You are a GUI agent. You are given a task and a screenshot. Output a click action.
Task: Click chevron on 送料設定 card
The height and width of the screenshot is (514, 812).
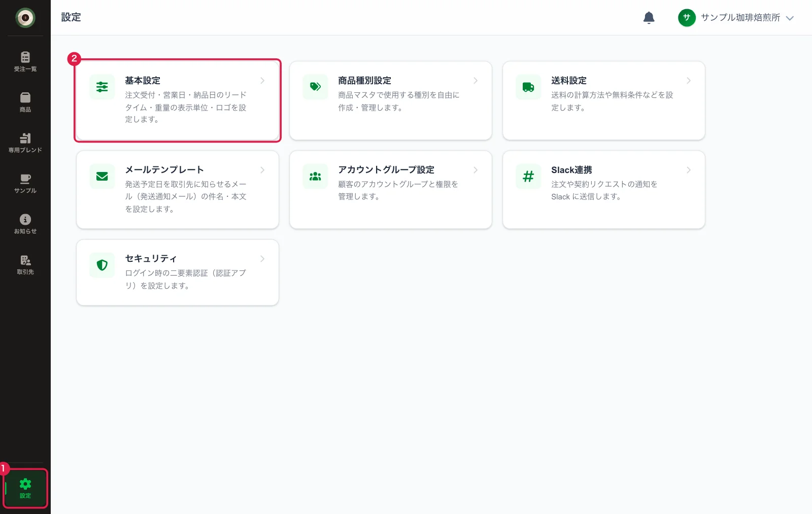coord(689,81)
